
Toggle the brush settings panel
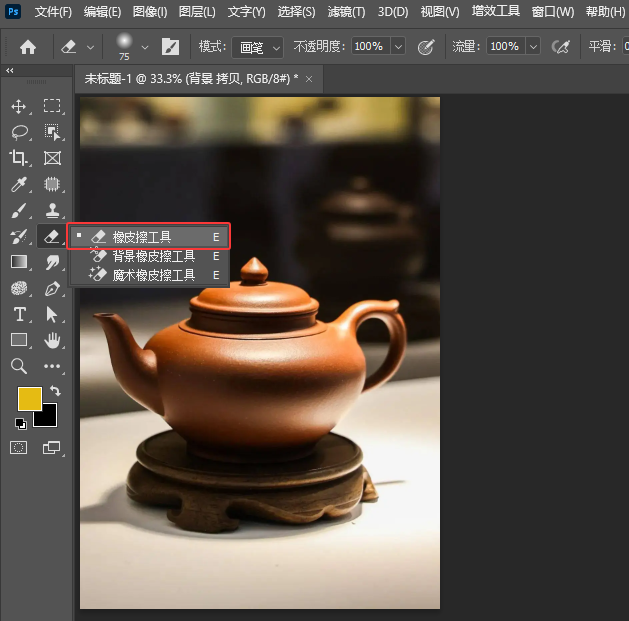click(x=170, y=47)
